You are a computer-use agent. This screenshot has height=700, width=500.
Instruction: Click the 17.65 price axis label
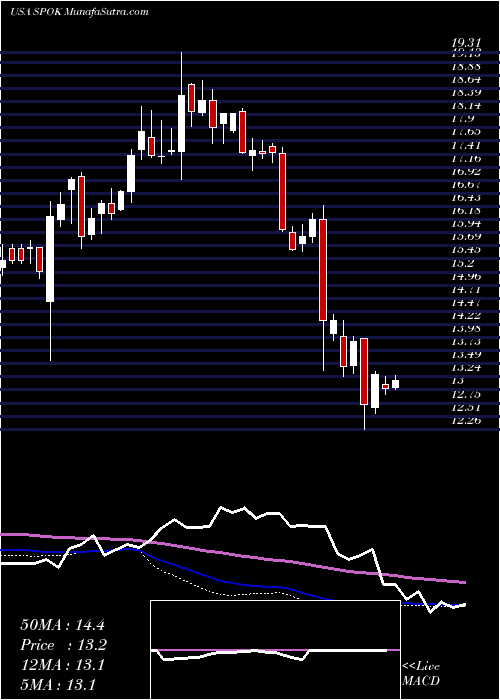pyautogui.click(x=466, y=132)
